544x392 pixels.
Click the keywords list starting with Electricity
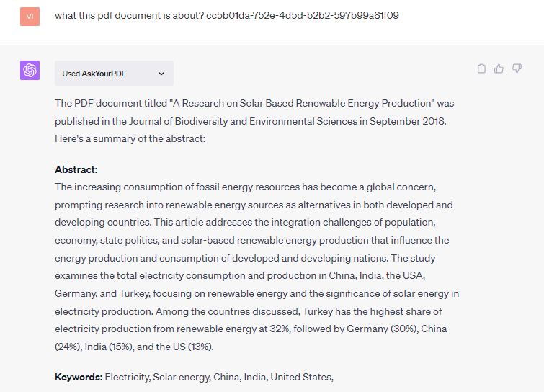tap(219, 377)
